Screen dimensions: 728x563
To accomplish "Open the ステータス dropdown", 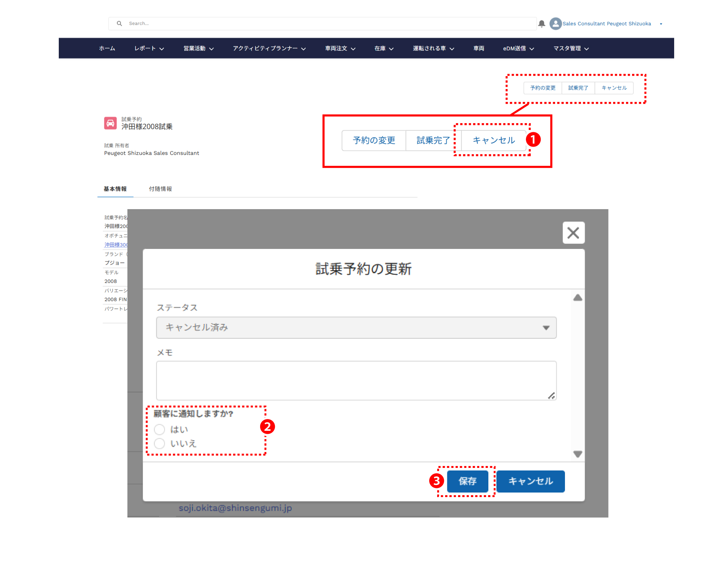I will 356,327.
